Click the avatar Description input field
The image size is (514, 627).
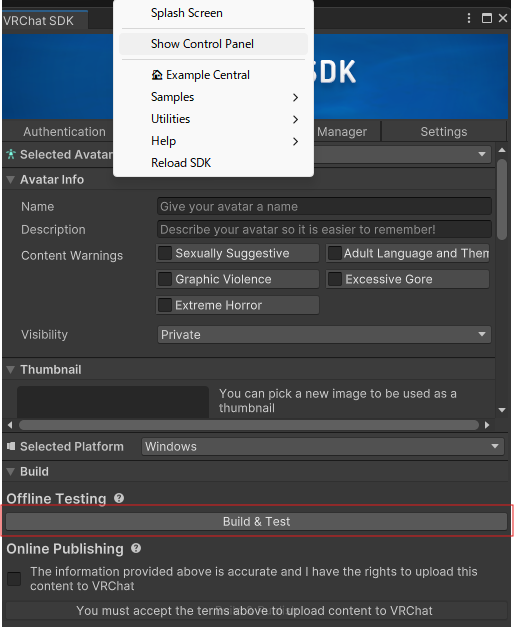[x=324, y=230]
